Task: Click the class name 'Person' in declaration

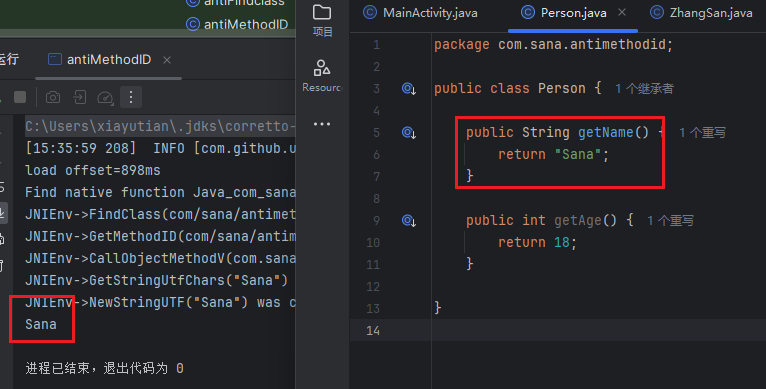Action: pos(561,88)
